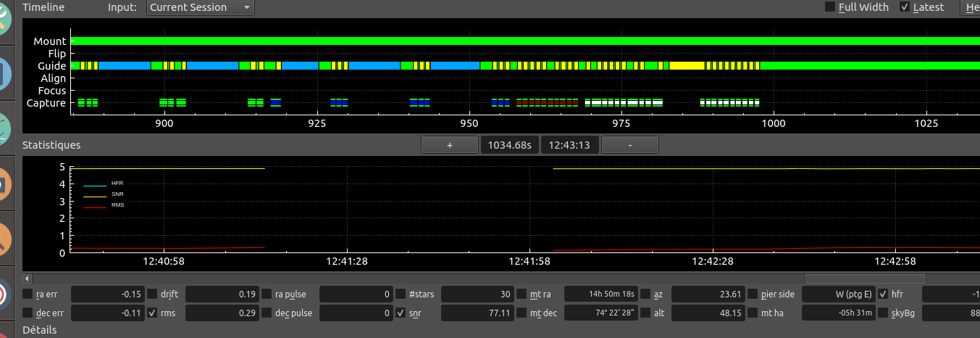Click the mt dec value 74° 22' 28"
This screenshot has width=980, height=338.
pos(600,313)
